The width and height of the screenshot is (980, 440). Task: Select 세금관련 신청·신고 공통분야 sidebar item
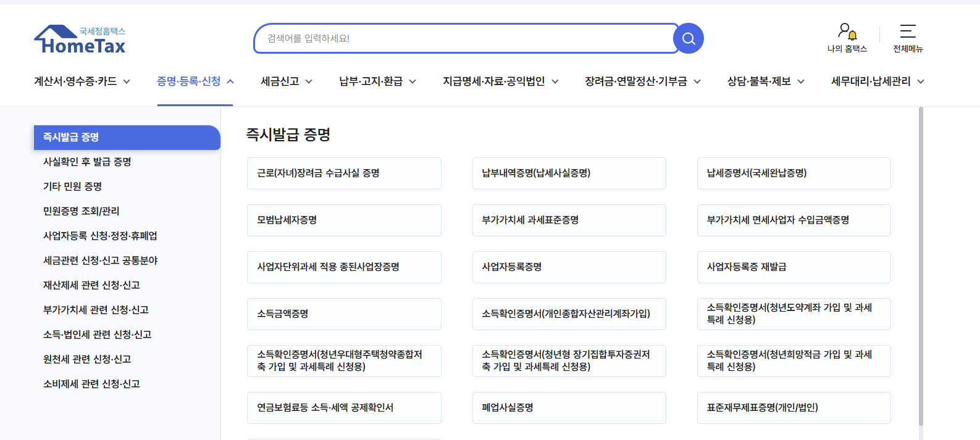point(100,260)
